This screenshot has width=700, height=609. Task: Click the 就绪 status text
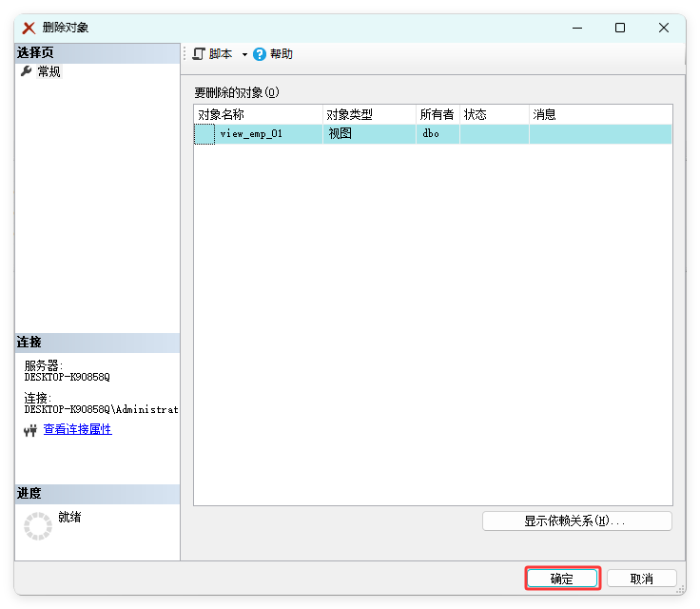coord(69,517)
